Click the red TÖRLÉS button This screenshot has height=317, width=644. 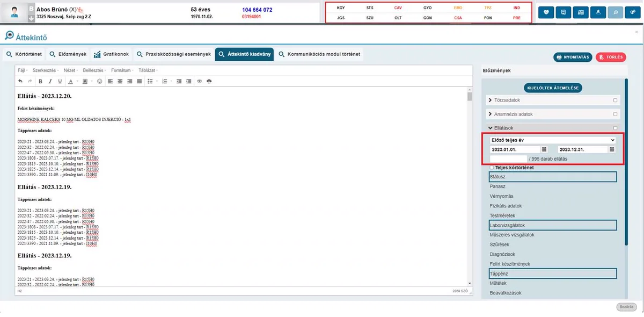611,57
